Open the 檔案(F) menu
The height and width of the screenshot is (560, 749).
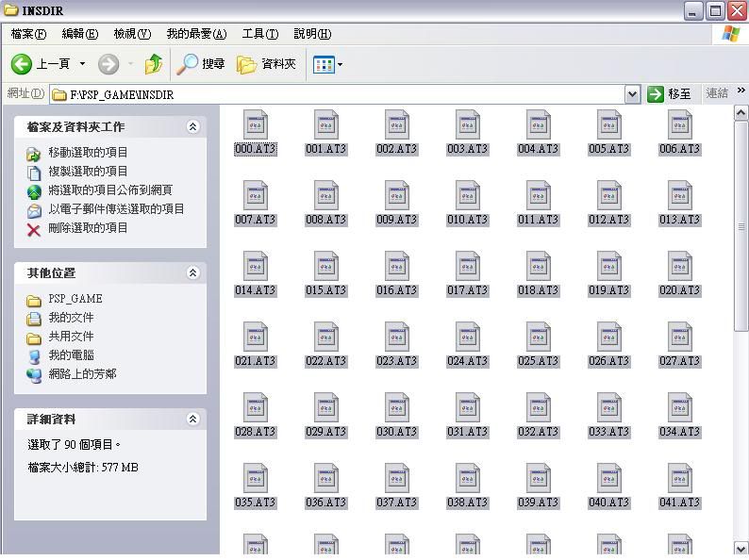click(x=27, y=34)
